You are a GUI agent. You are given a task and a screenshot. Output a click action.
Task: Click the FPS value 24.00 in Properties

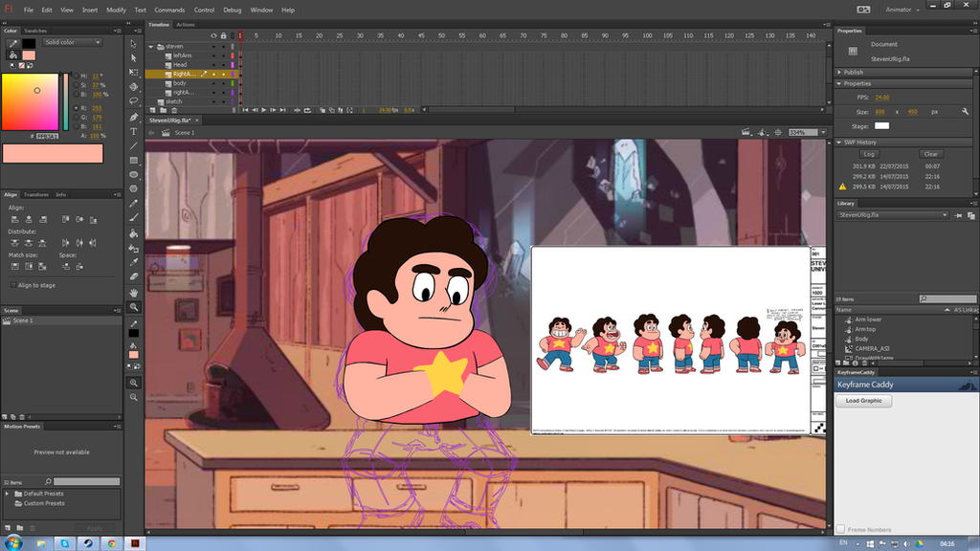point(881,98)
